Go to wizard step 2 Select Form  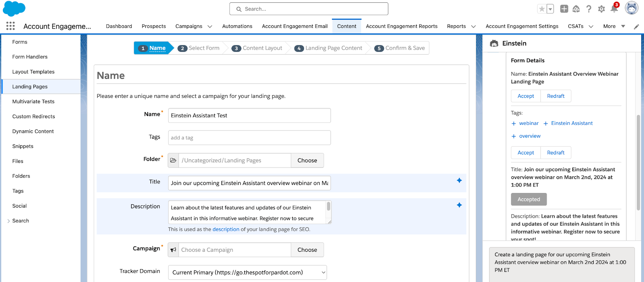tap(199, 48)
